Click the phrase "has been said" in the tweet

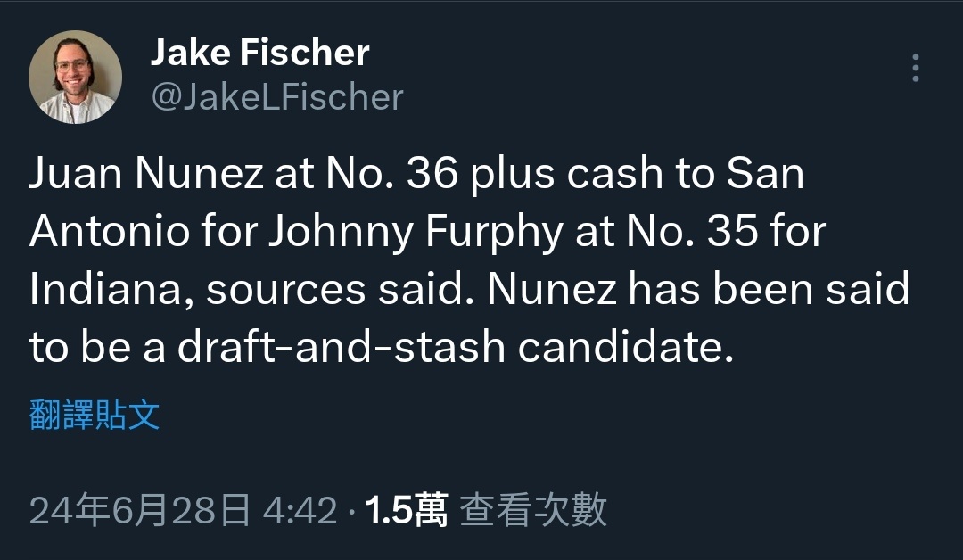pos(770,291)
